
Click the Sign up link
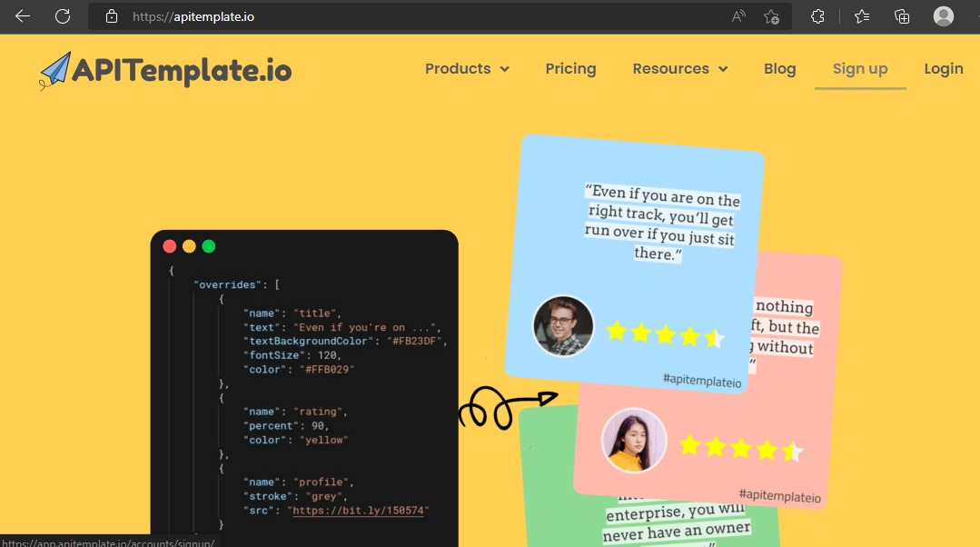859,69
